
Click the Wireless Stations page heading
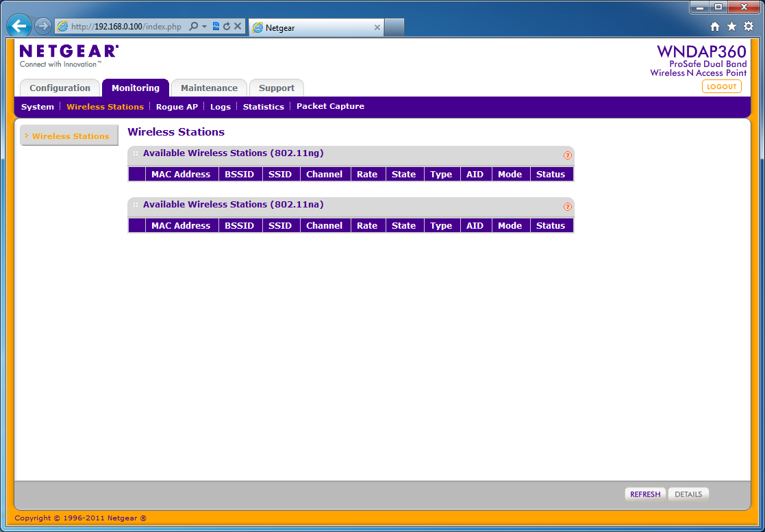[x=176, y=131]
